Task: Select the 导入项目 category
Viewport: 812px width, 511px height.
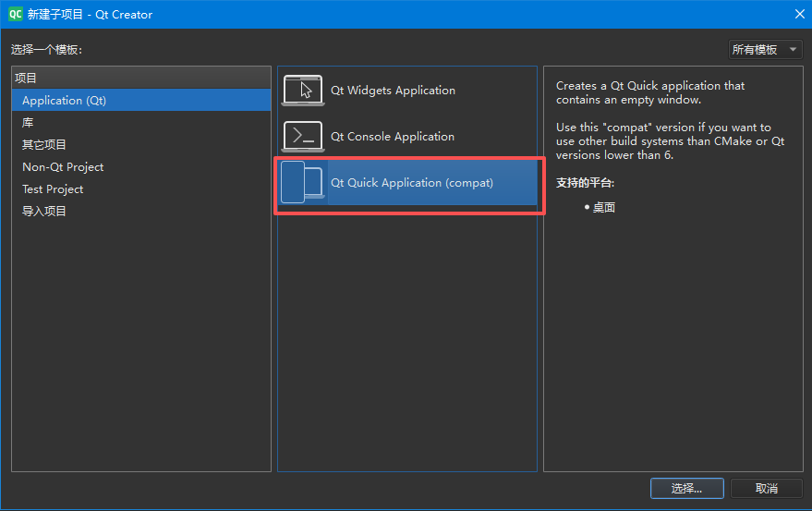Action: (x=141, y=211)
